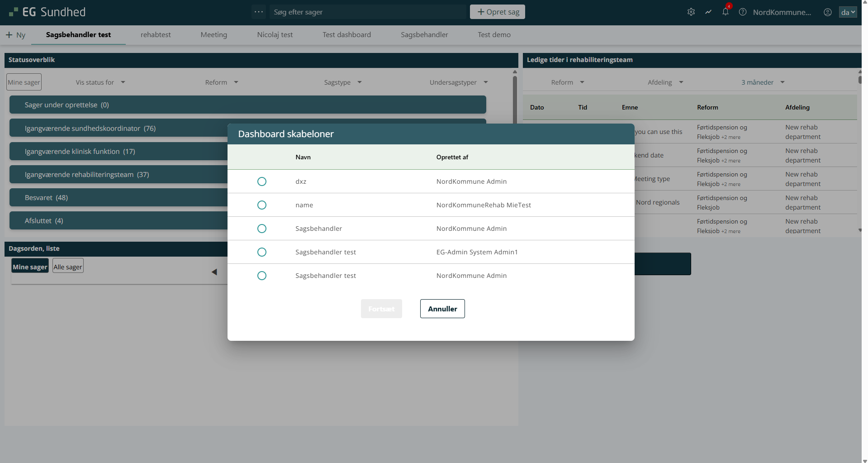Image resolution: width=868 pixels, height=463 pixels.
Task: Open the notifications bell
Action: 725,12
